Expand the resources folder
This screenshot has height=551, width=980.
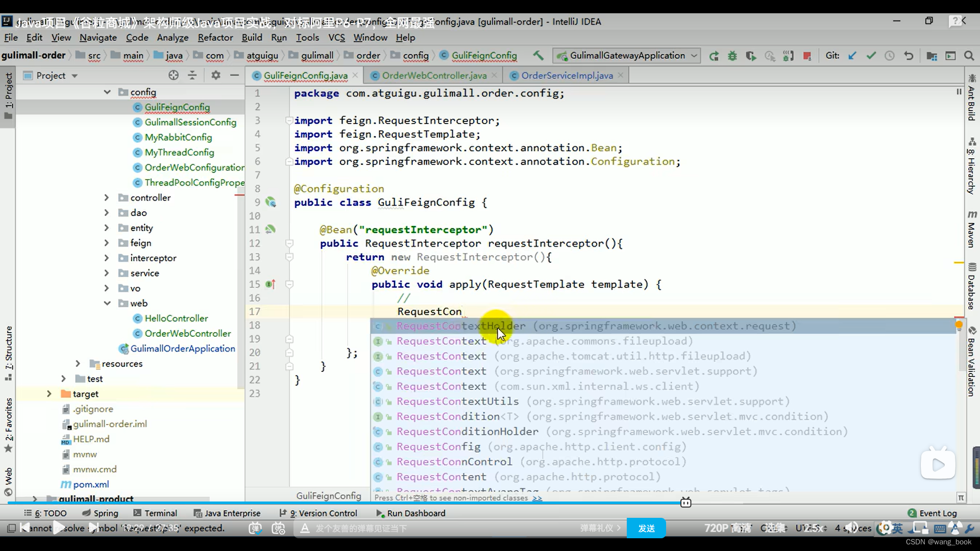78,363
